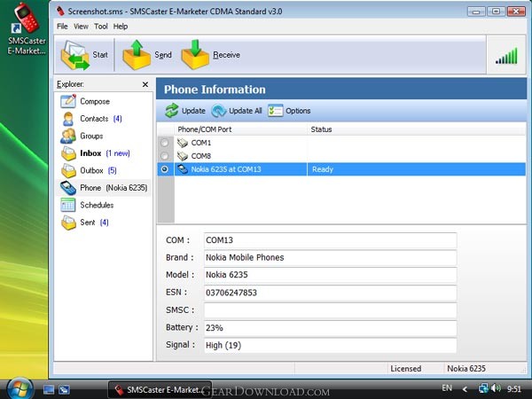Click the Update button in Phone Information
This screenshot has height=399, width=532.
[x=185, y=111]
